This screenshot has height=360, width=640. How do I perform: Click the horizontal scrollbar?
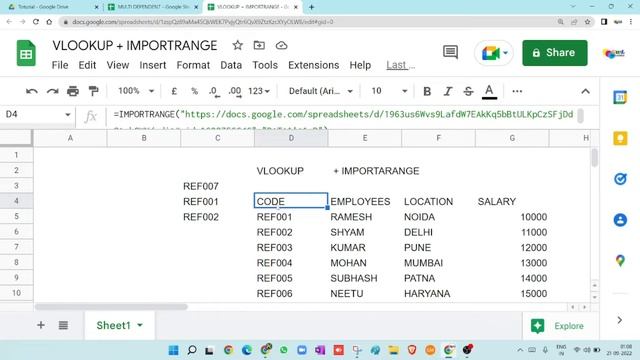click(x=111, y=307)
